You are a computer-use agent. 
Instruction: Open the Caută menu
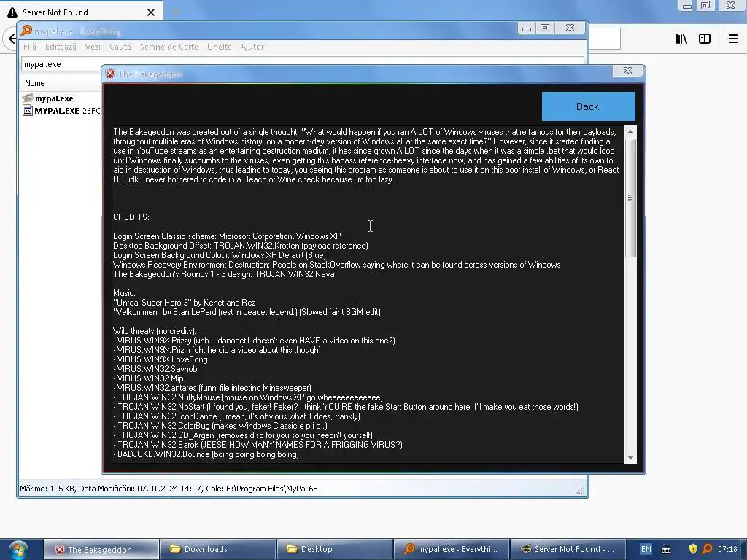click(120, 47)
